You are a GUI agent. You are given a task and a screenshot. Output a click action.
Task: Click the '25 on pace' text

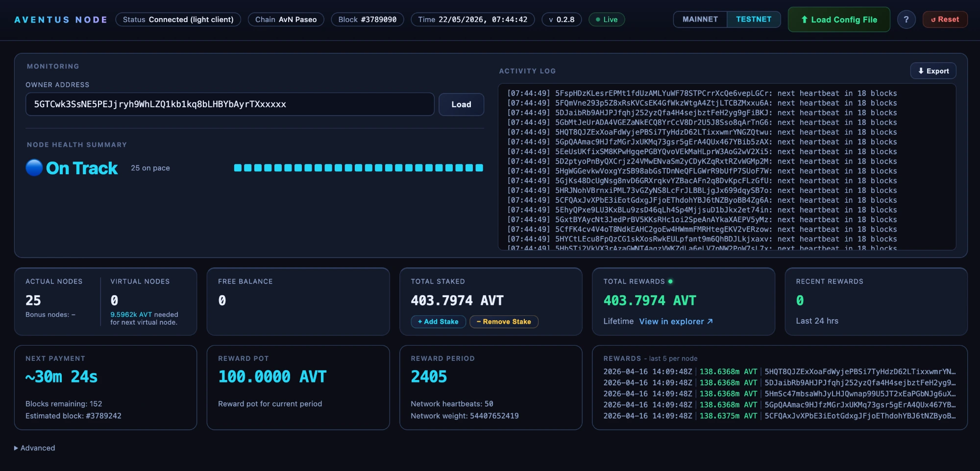(x=150, y=168)
